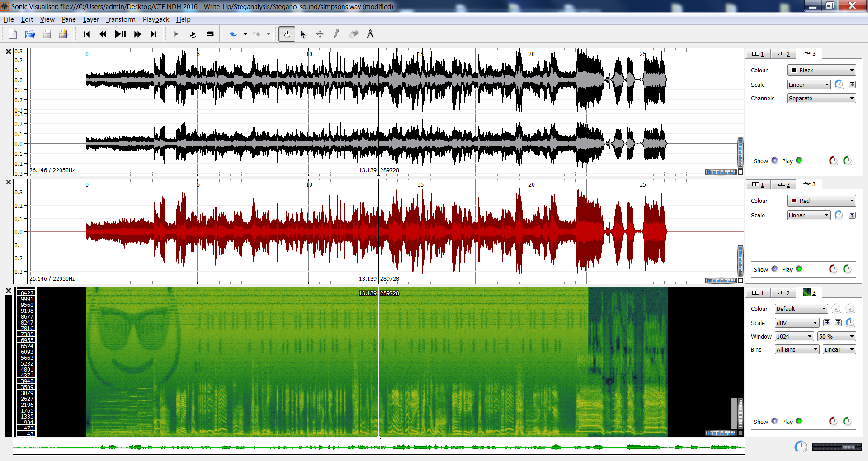
Task: Toggle the Play indicator for the red waveform layer
Action: pyautogui.click(x=799, y=269)
